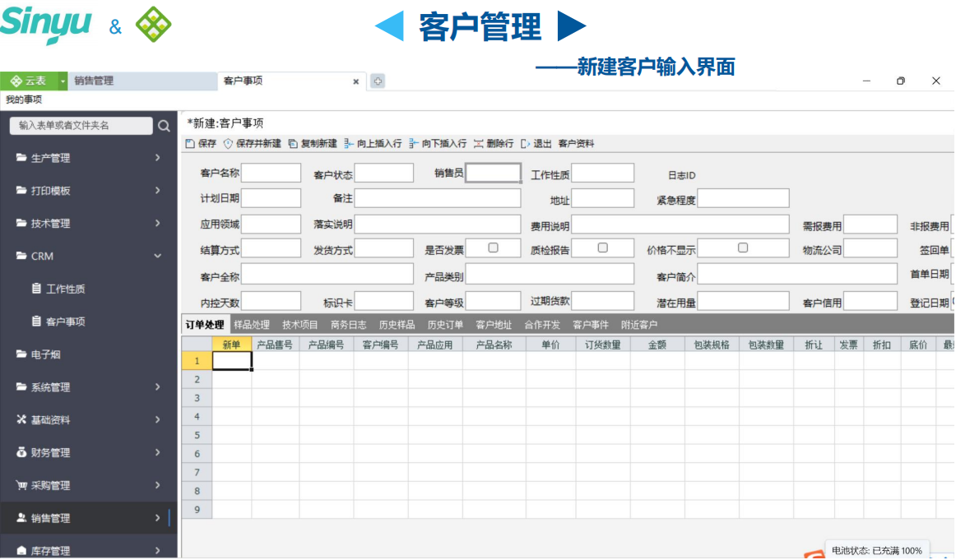This screenshot has width=956, height=560.
Task: Open 采购管理 cart item in sidebar
Action: point(43,486)
